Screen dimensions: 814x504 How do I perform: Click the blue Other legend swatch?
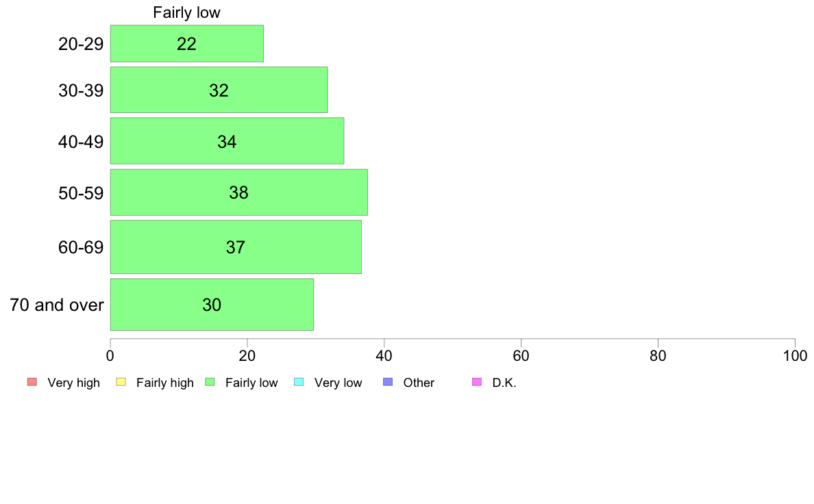click(388, 382)
